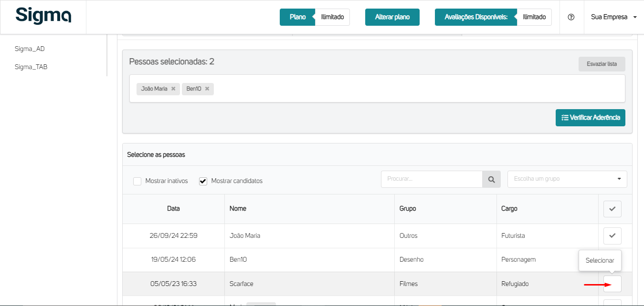644x306 pixels.
Task: Click select-all checkmark in table header
Action: click(x=612, y=209)
